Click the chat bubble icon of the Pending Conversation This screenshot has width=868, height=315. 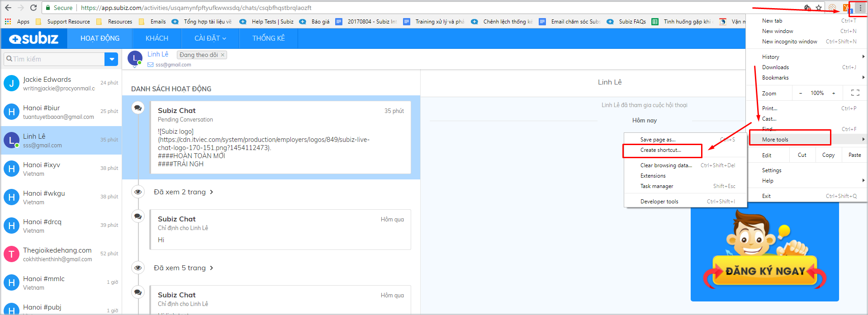click(x=138, y=108)
